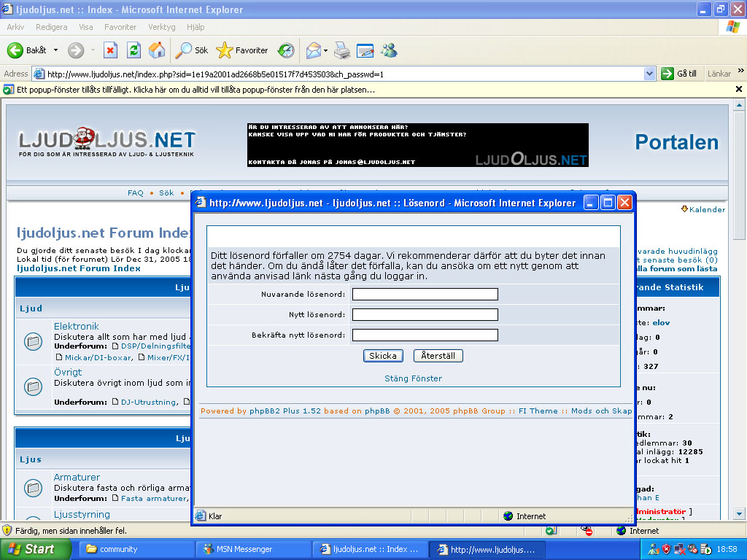Open the community folder taskbar button

(x=136, y=550)
